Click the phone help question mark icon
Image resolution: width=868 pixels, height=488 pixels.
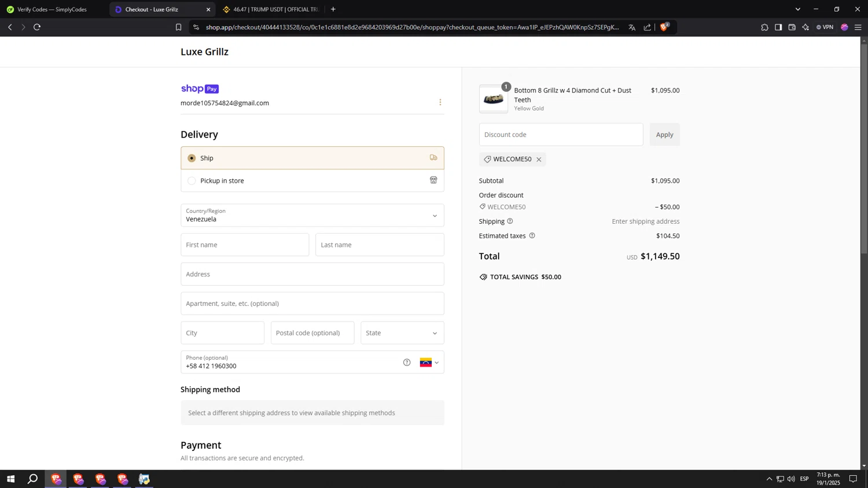click(407, 363)
